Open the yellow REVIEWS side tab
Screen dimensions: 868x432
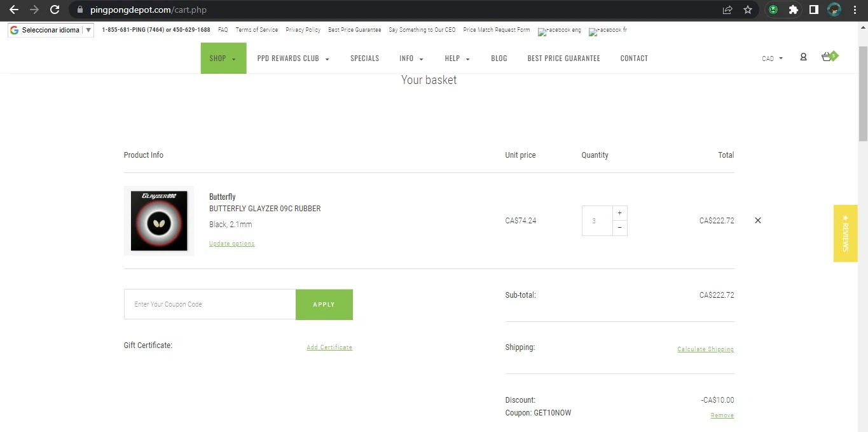pos(846,233)
